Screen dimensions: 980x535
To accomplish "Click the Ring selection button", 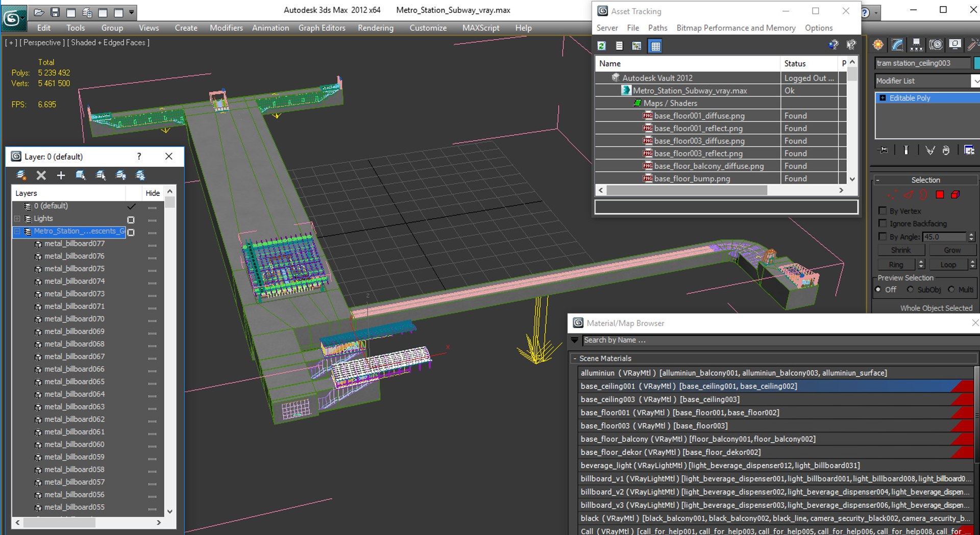I will tap(896, 264).
